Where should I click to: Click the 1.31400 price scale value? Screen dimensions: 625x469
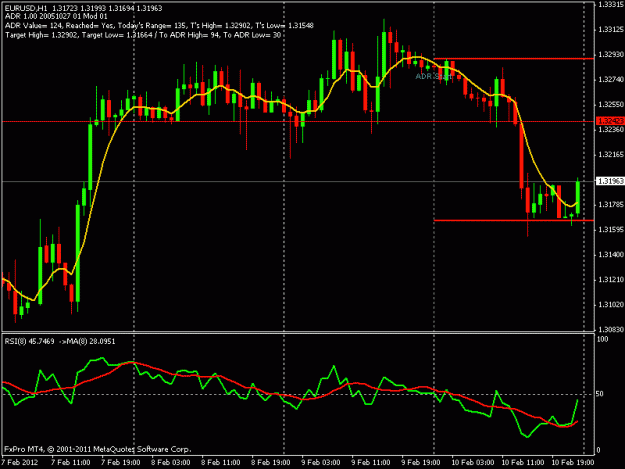coord(611,255)
